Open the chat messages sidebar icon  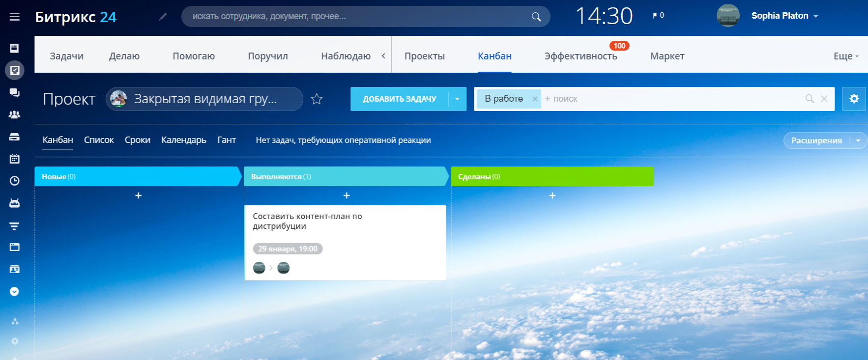pos(15,93)
